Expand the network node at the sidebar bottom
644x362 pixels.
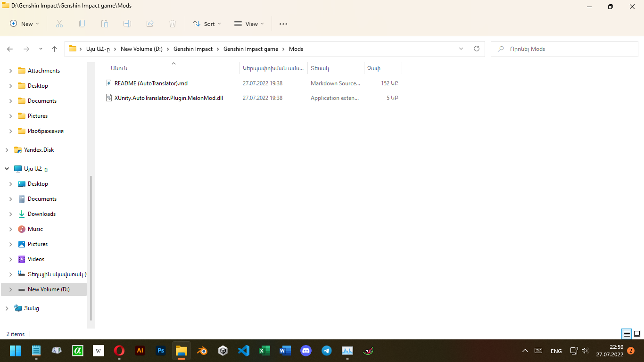(7, 308)
